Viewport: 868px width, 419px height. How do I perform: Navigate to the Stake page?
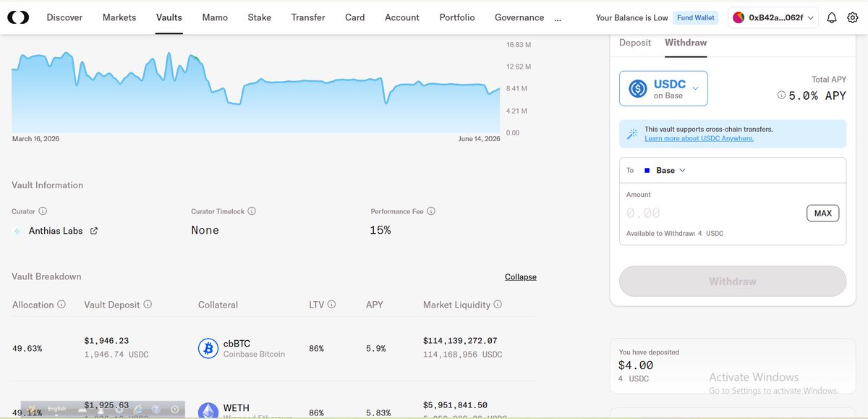tap(260, 17)
